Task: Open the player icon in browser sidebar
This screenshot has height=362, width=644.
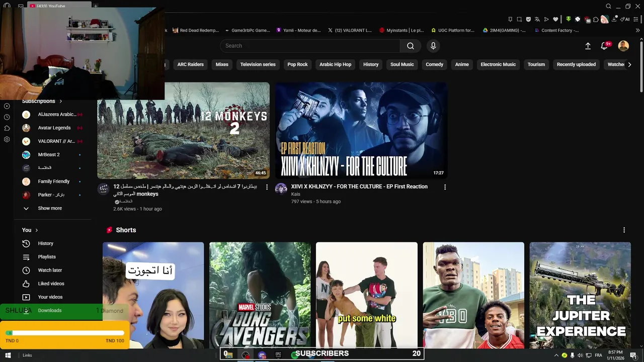Action: [7, 106]
